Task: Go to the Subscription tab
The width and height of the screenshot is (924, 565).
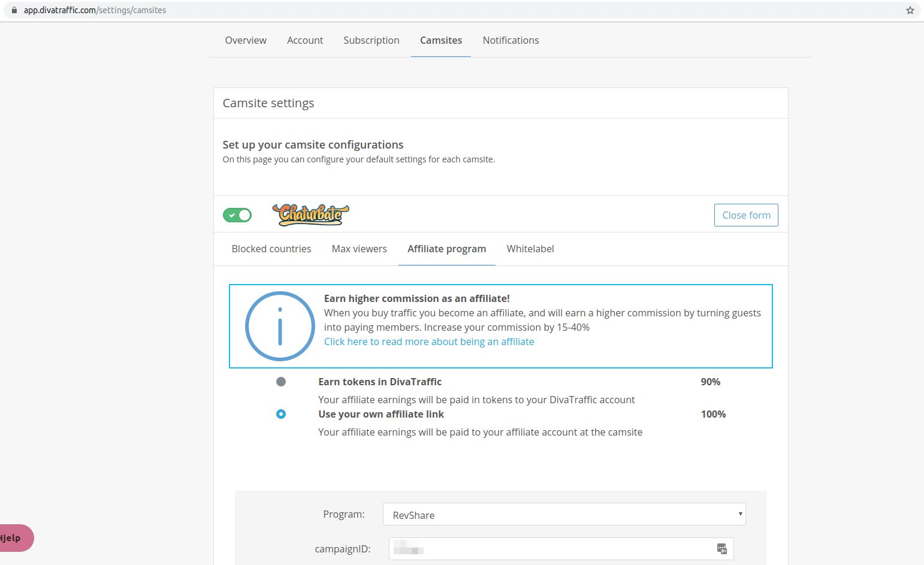Action: click(372, 40)
